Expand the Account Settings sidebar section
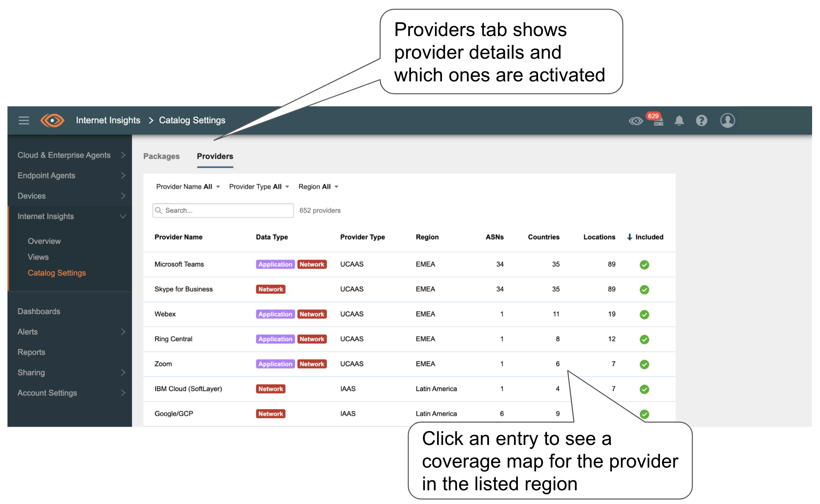Viewport: 820px width, 504px height. click(71, 393)
